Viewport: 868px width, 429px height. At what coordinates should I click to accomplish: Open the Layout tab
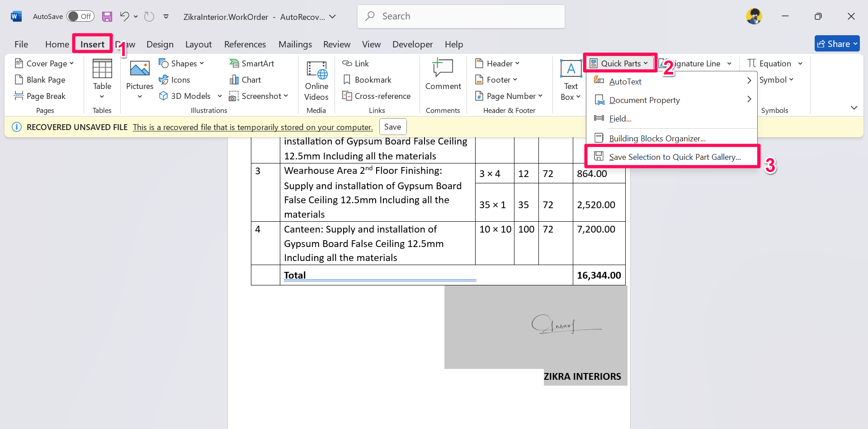tap(198, 44)
